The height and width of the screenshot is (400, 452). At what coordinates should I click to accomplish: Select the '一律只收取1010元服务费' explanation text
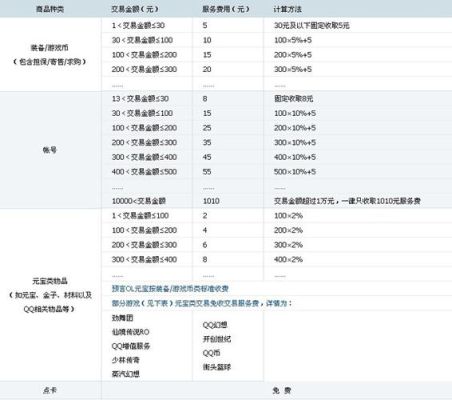click(381, 201)
